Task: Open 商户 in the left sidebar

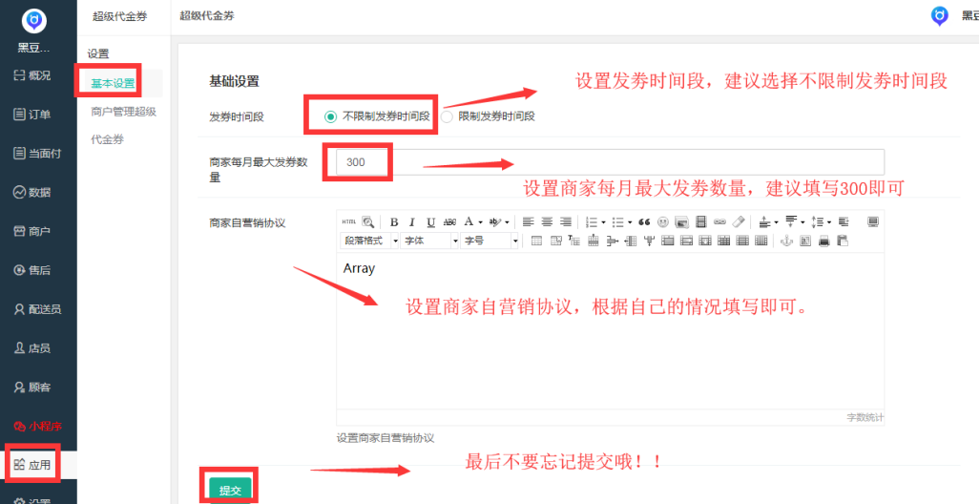Action: point(32,231)
